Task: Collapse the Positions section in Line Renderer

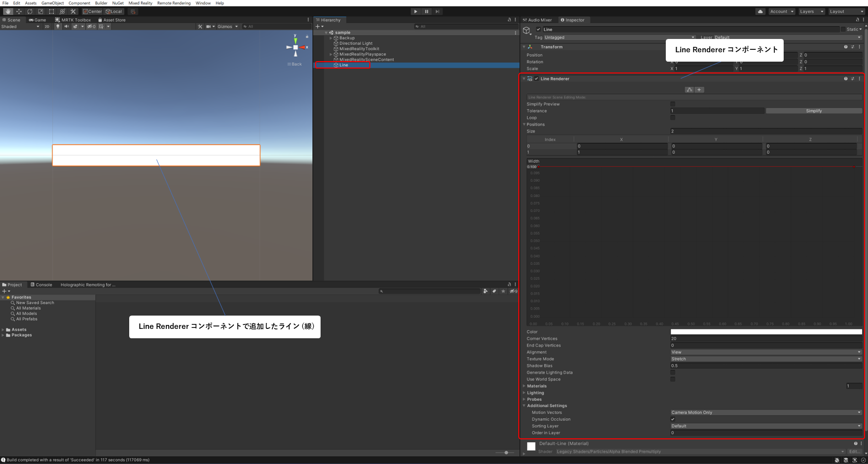Action: (524, 124)
